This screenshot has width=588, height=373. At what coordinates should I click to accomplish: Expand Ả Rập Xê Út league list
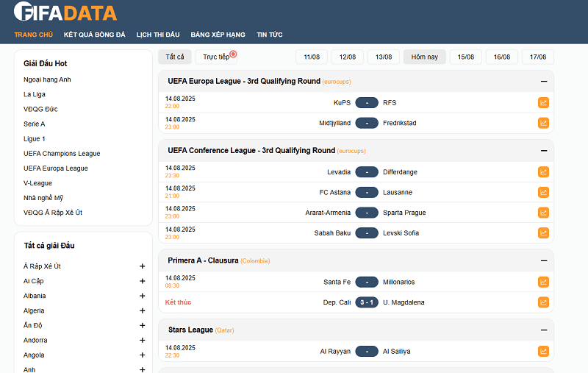click(x=143, y=266)
